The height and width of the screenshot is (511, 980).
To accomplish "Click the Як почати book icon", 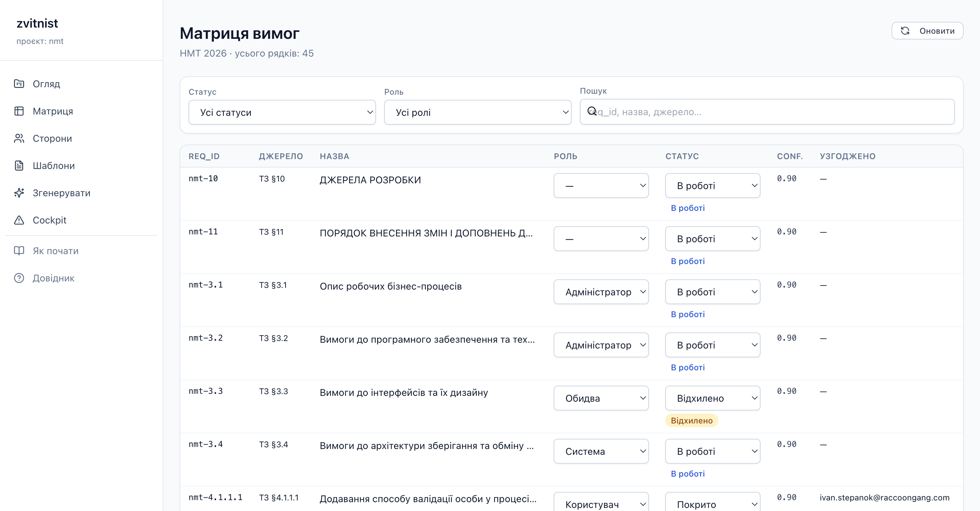I will (x=19, y=250).
